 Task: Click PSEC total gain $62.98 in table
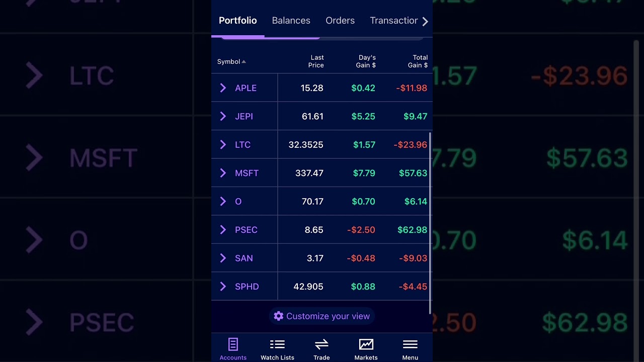[x=413, y=230]
